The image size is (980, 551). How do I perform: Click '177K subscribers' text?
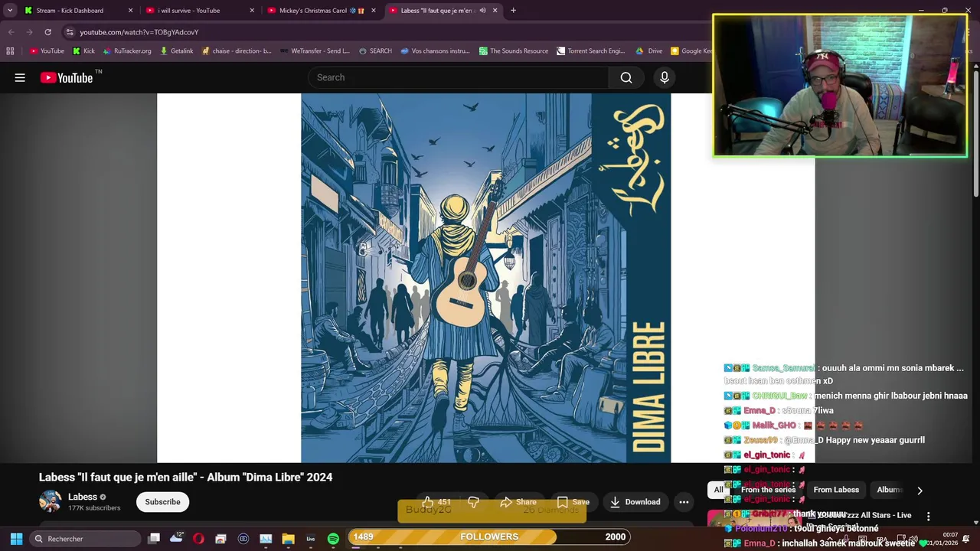[x=94, y=508]
